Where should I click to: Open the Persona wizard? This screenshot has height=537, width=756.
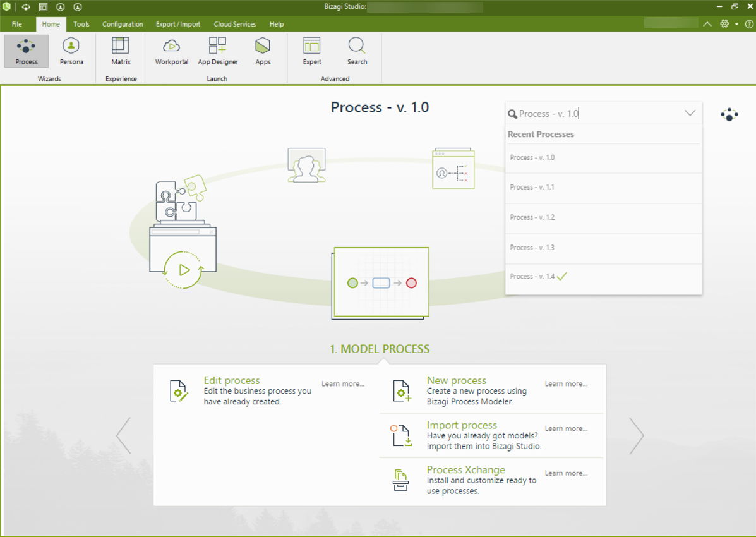[71, 51]
